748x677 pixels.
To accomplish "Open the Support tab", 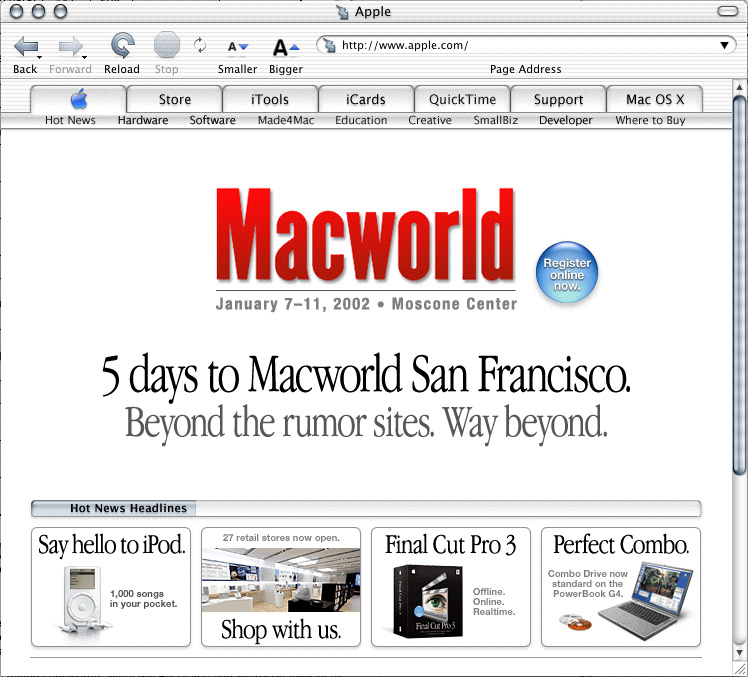I will coord(558,99).
